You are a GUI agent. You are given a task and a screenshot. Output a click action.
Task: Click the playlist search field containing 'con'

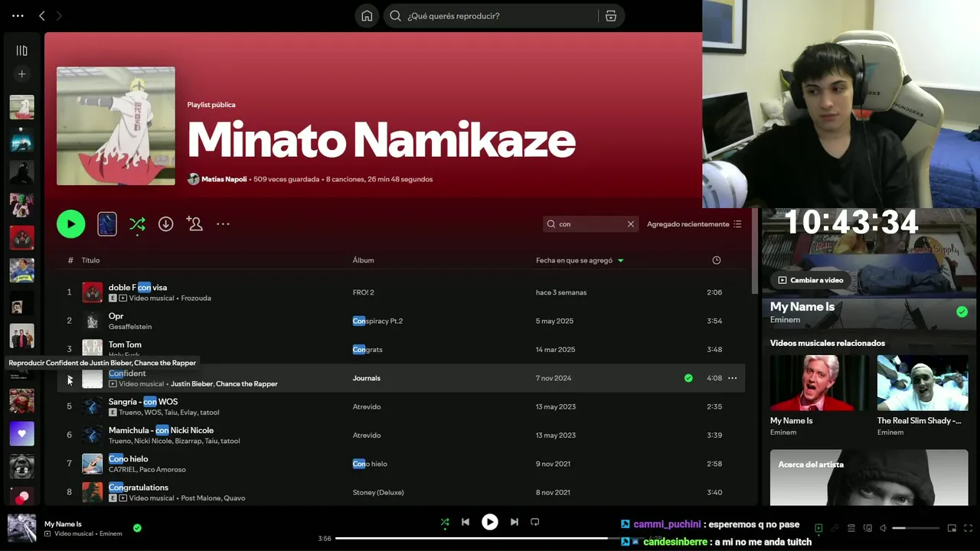(x=590, y=224)
